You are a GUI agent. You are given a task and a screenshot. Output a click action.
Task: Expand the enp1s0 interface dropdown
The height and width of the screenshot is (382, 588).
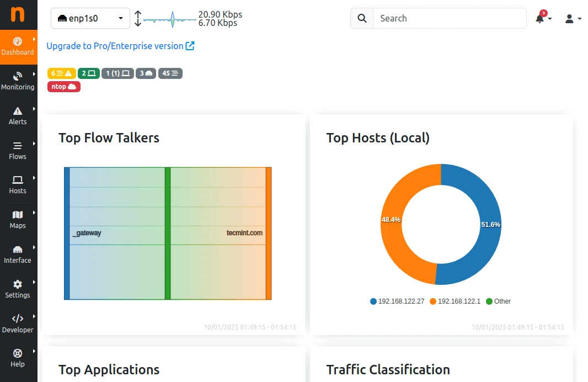pyautogui.click(x=90, y=18)
